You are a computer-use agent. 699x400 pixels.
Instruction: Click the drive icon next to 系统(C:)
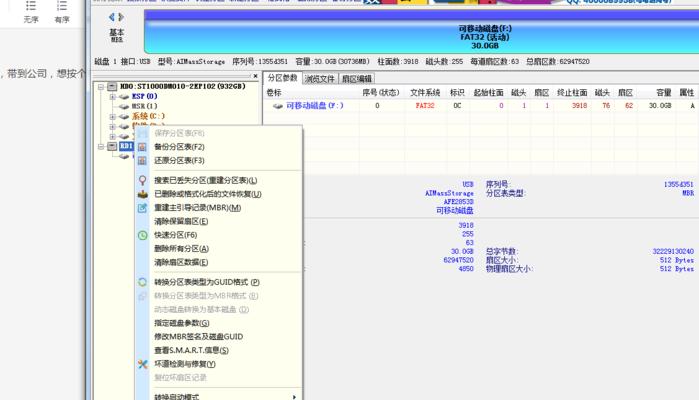click(x=124, y=116)
